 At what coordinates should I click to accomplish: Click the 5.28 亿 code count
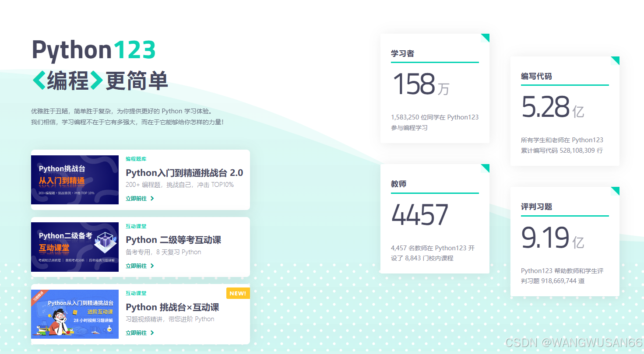[x=553, y=107]
